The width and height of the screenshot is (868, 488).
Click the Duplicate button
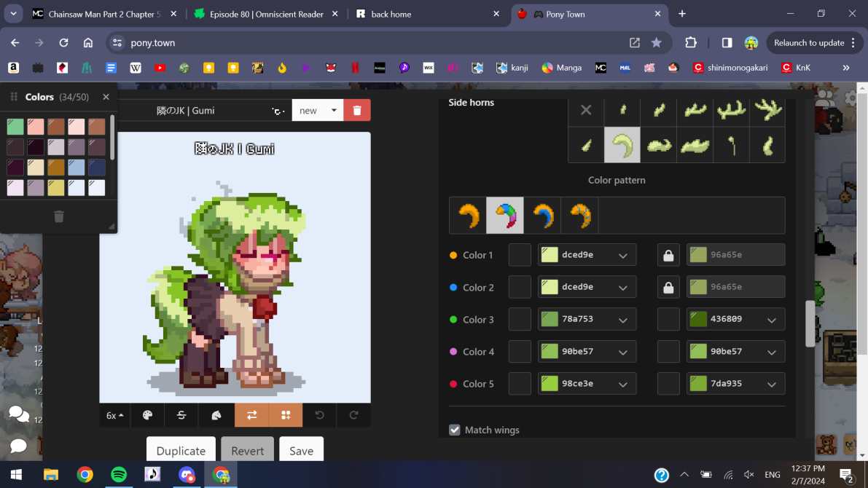click(181, 451)
